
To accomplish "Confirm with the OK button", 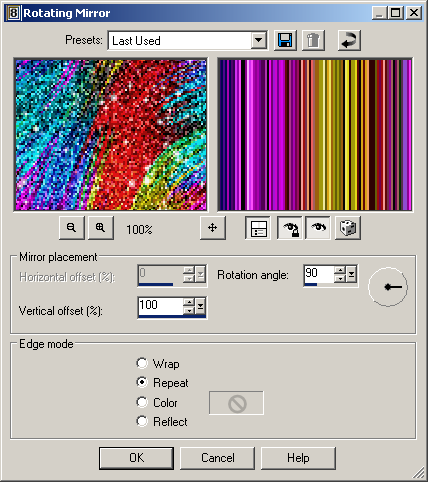I will (x=136, y=458).
